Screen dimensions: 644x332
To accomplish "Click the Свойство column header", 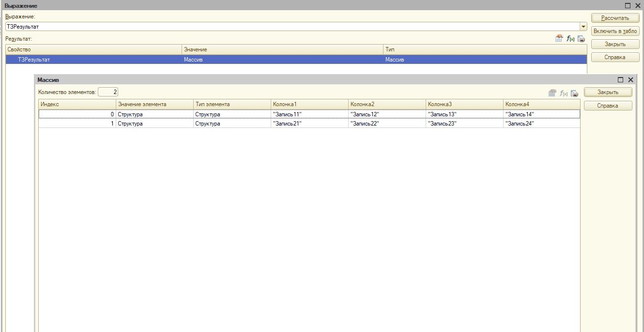I will (93, 49).
